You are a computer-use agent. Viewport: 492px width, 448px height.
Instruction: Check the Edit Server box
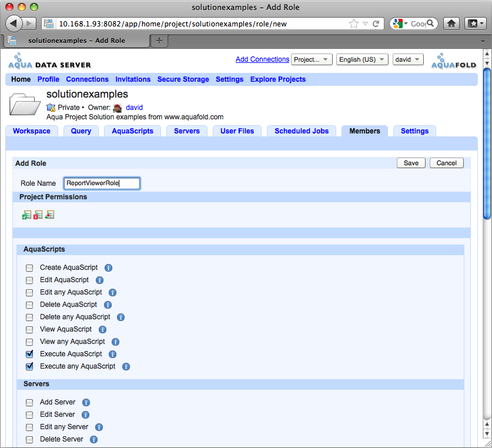pyautogui.click(x=29, y=414)
